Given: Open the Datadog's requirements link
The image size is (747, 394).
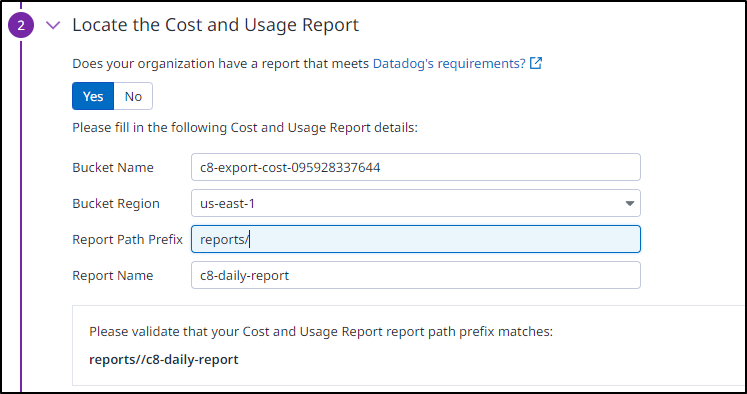Looking at the screenshot, I should tap(449, 63).
